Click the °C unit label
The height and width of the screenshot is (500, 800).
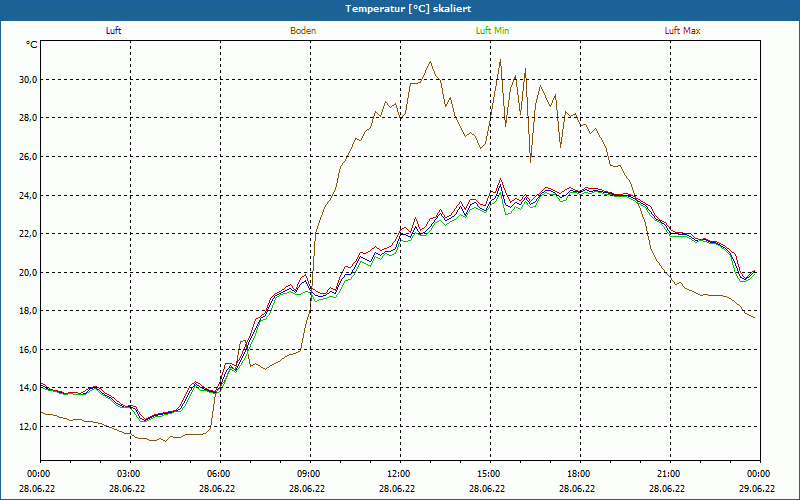coord(32,45)
